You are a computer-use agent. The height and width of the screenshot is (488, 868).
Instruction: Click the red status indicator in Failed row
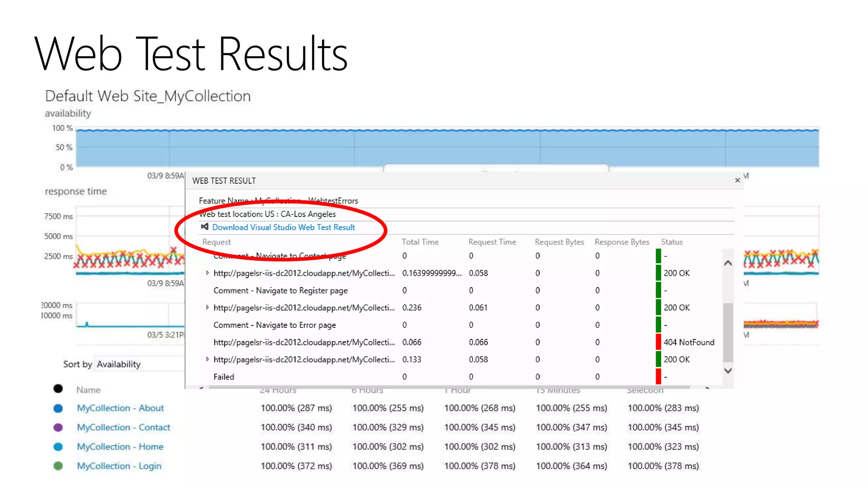coord(658,377)
